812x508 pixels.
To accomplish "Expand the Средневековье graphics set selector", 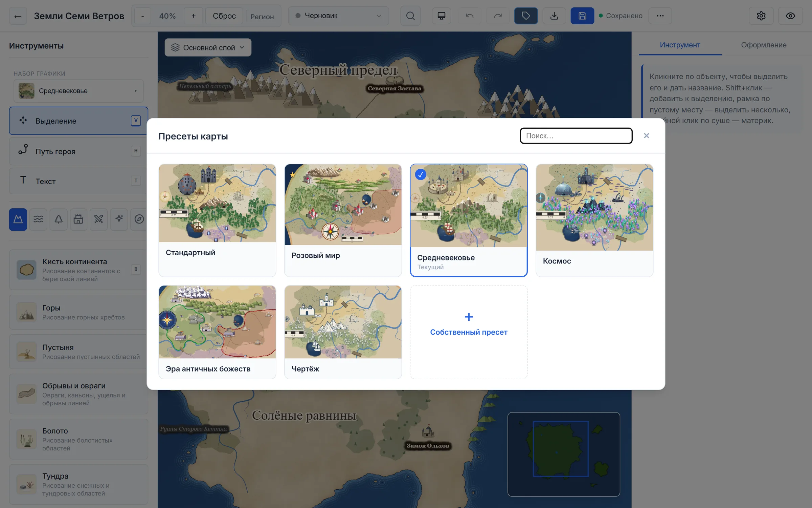I will point(78,91).
